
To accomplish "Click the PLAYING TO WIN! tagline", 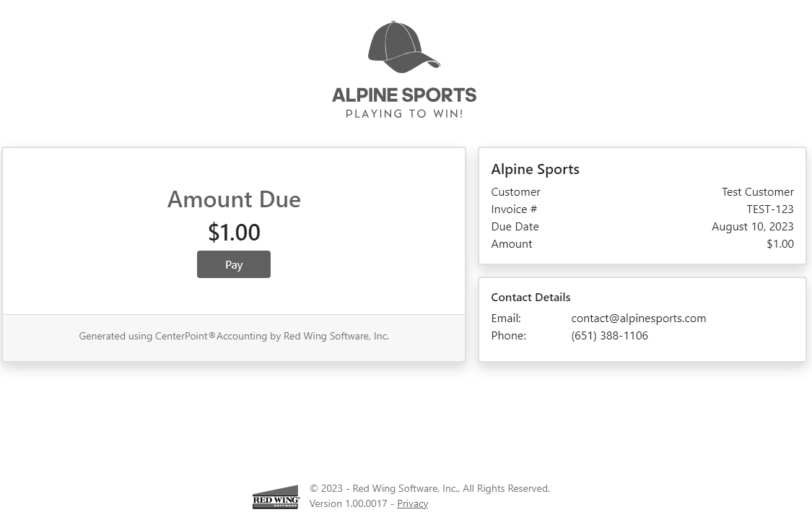I will pyautogui.click(x=404, y=114).
